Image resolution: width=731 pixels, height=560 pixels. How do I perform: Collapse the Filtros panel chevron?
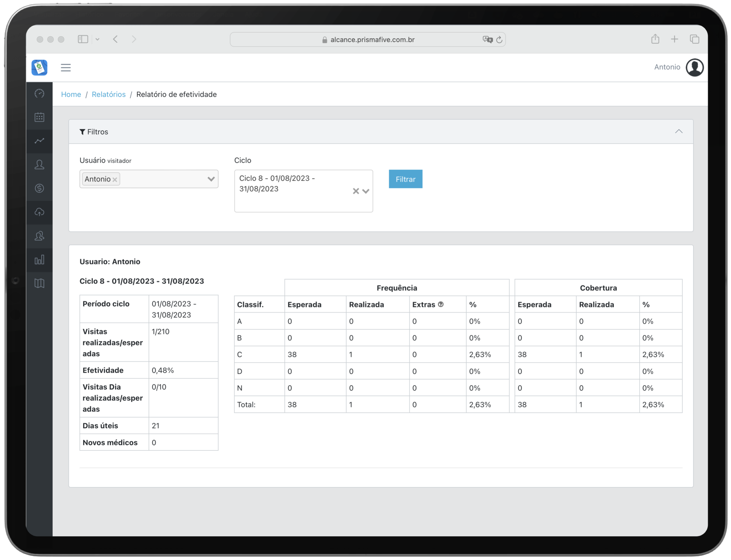[x=678, y=132]
